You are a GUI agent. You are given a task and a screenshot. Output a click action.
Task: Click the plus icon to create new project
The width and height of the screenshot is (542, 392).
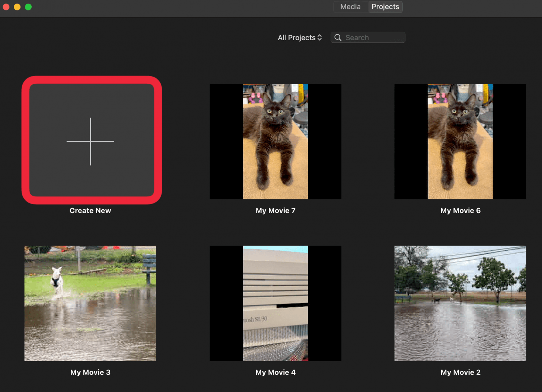tap(90, 142)
